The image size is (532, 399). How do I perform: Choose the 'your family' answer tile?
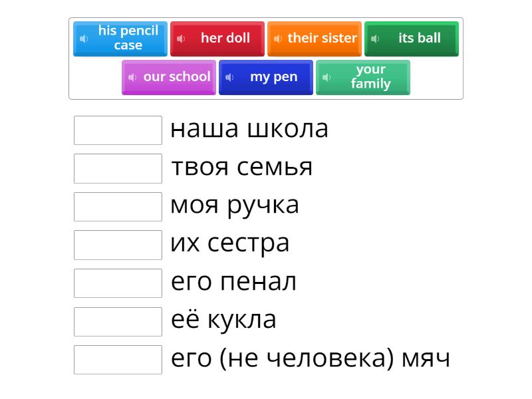[370, 77]
